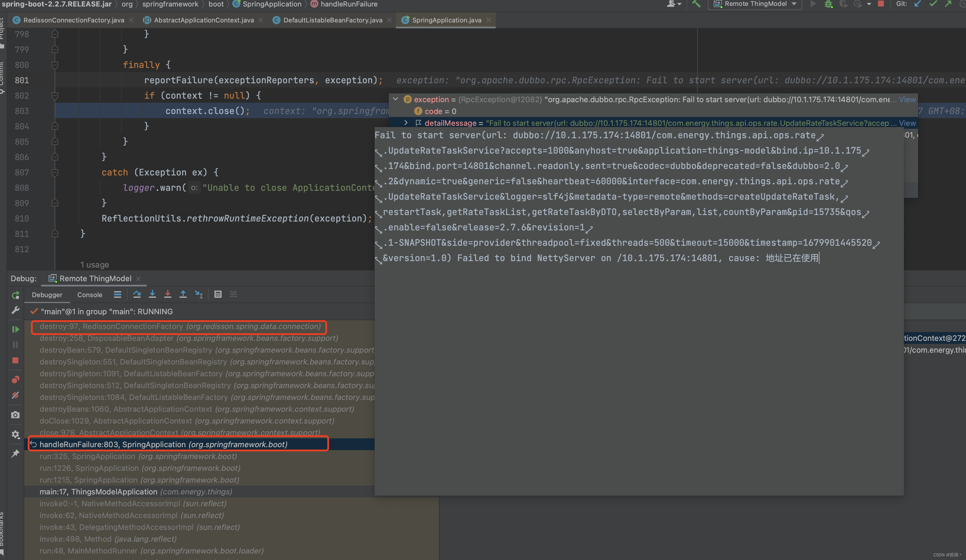
Task: Click the Step Over debugger icon
Action: click(137, 294)
